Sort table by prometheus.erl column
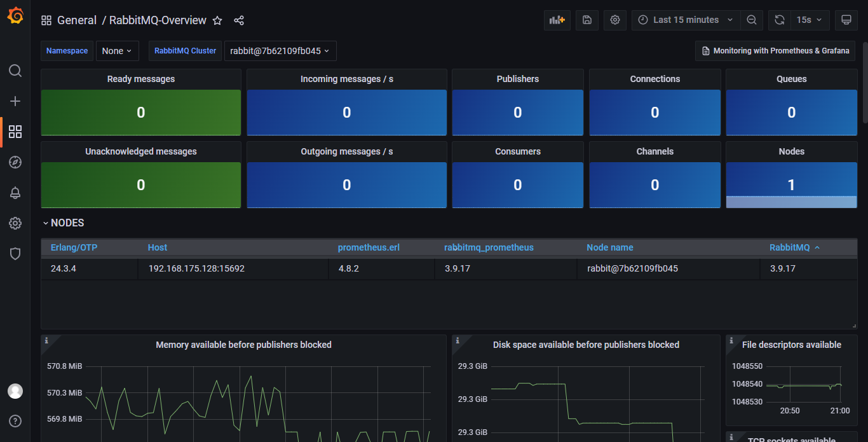The image size is (868, 442). coord(369,247)
